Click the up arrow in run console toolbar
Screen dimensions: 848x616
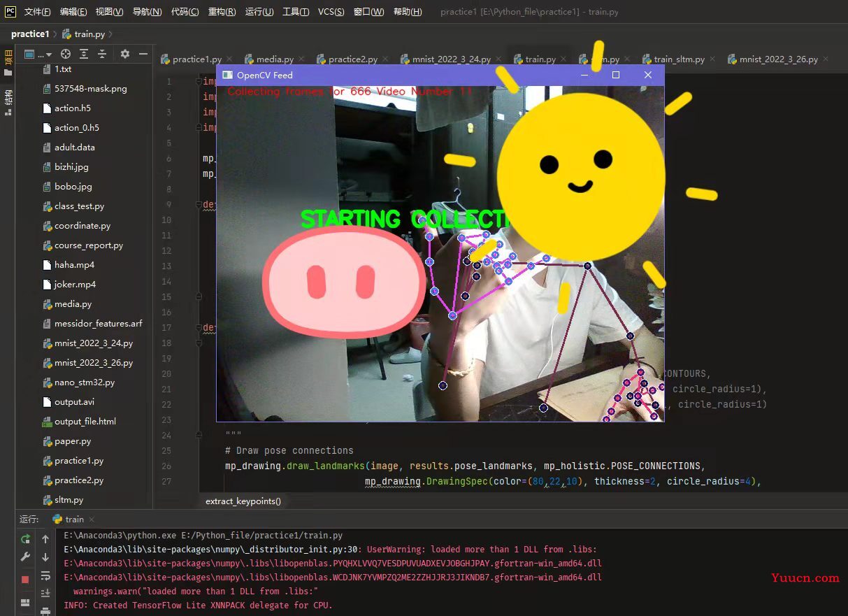coord(45,539)
